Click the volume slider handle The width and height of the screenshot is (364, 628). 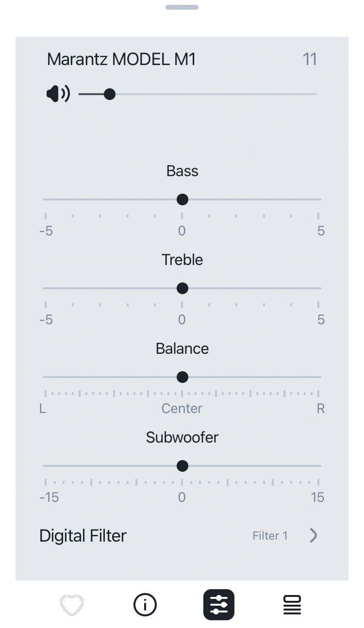pos(110,94)
